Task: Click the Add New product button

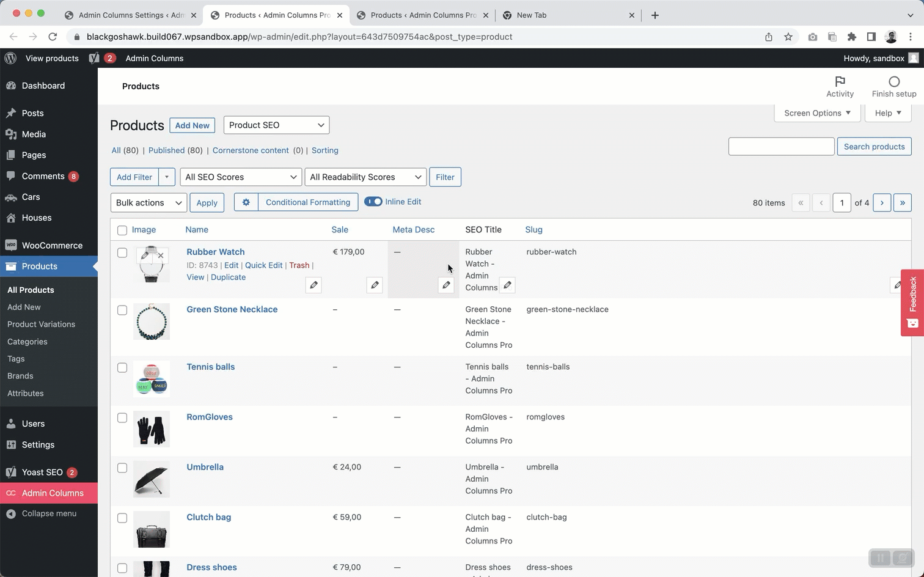Action: point(192,125)
